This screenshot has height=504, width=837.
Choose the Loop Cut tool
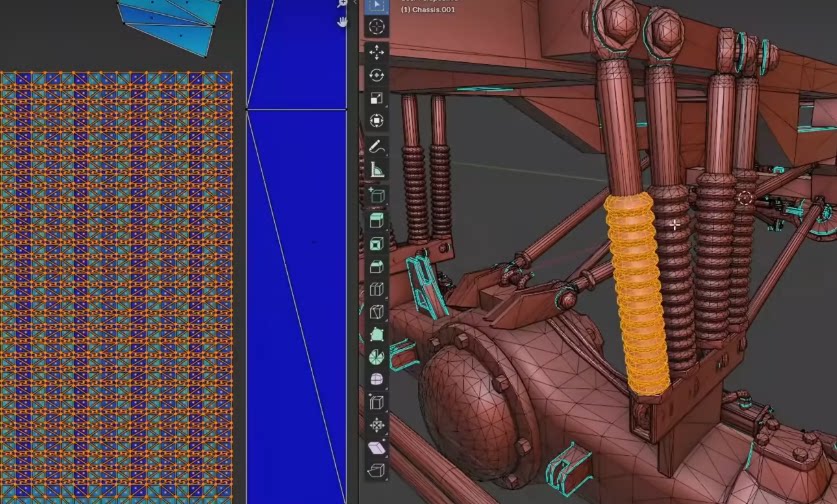[x=376, y=289]
